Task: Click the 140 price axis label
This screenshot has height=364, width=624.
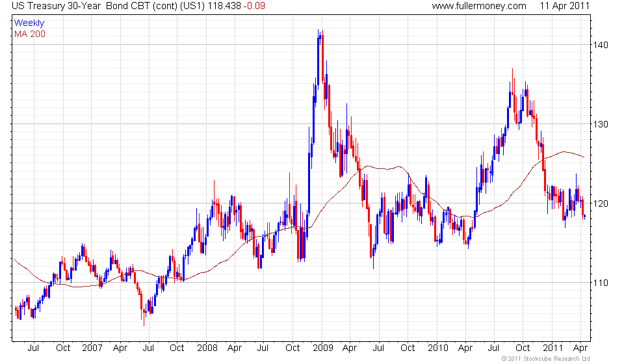Action: [601, 45]
